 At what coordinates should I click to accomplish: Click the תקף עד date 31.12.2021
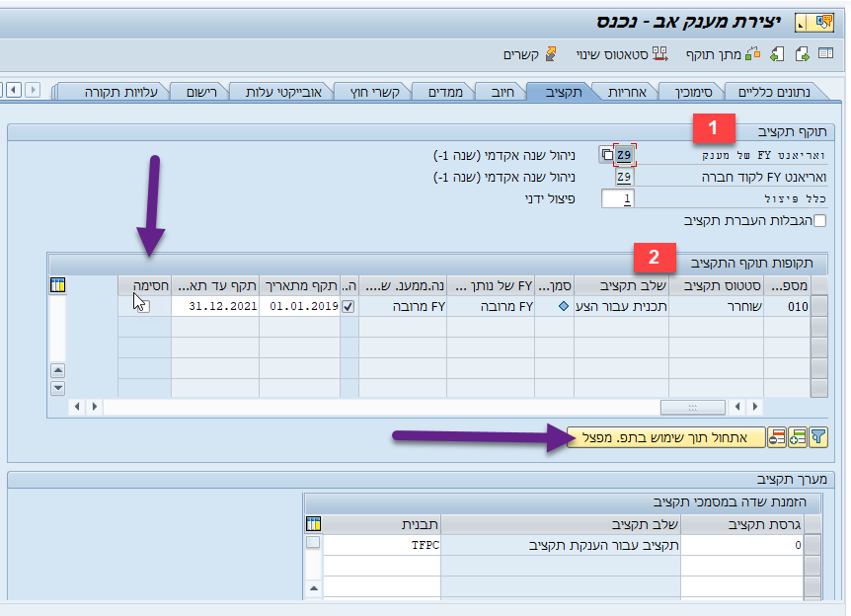pos(215,306)
